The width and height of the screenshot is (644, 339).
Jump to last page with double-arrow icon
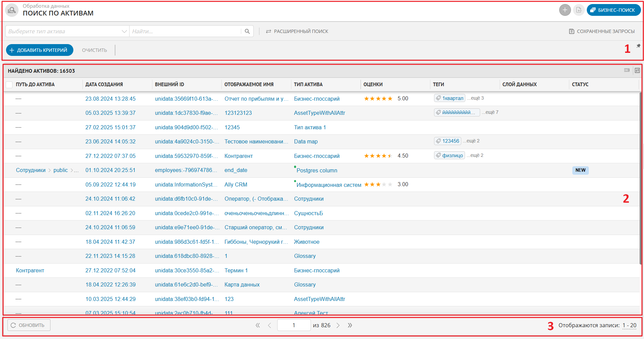tap(350, 325)
